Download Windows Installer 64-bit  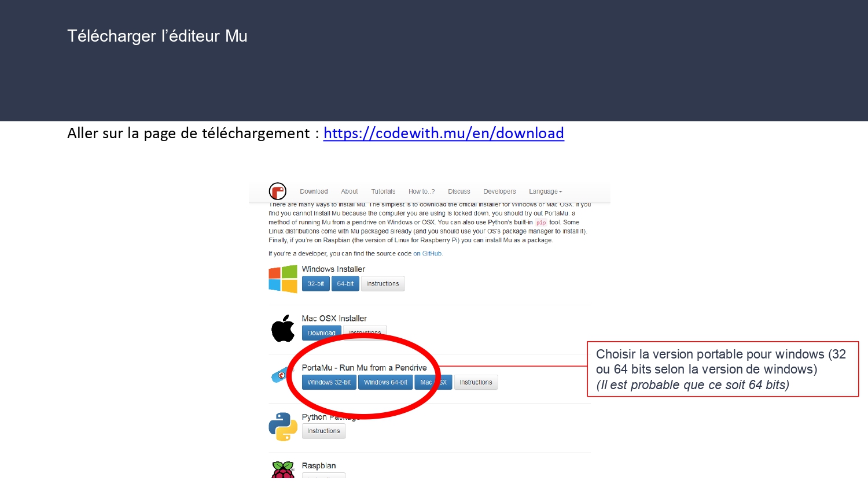345,284
